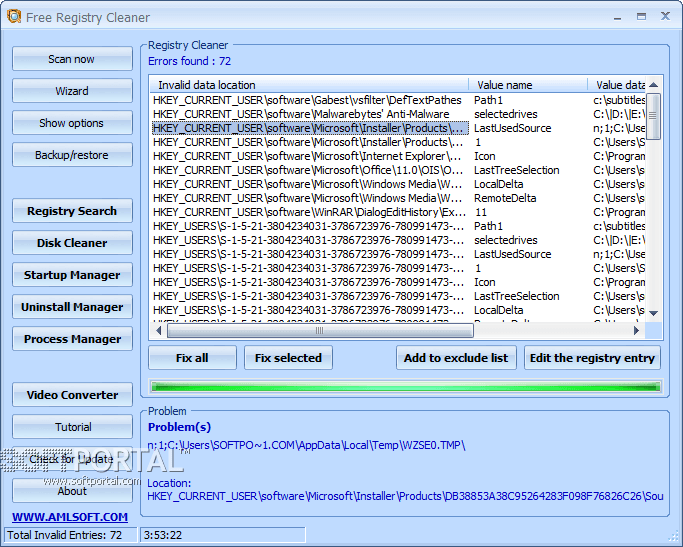Viewport: 683px width, 547px height.
Task: Select the Malwarebytes' Anti-Malware row
Action: tap(398, 114)
